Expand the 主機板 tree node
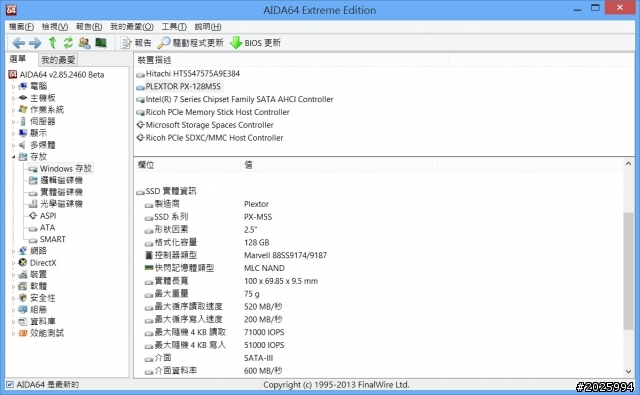This screenshot has height=395, width=640. (13, 98)
